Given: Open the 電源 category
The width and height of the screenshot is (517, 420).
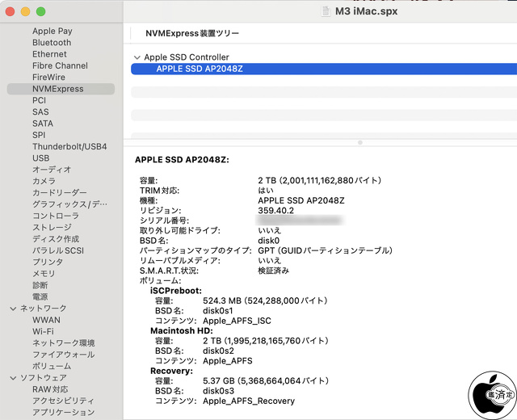Looking at the screenshot, I should point(40,296).
